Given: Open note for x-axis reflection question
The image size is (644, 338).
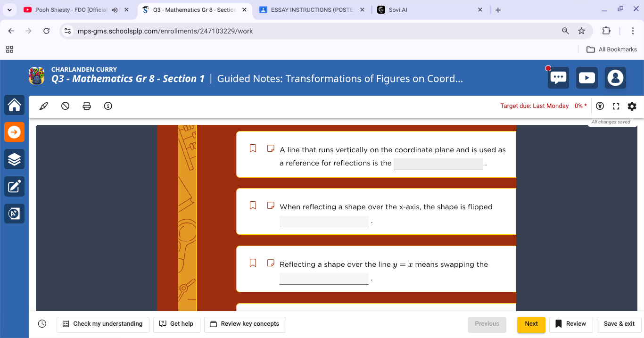Looking at the screenshot, I should pyautogui.click(x=270, y=206).
